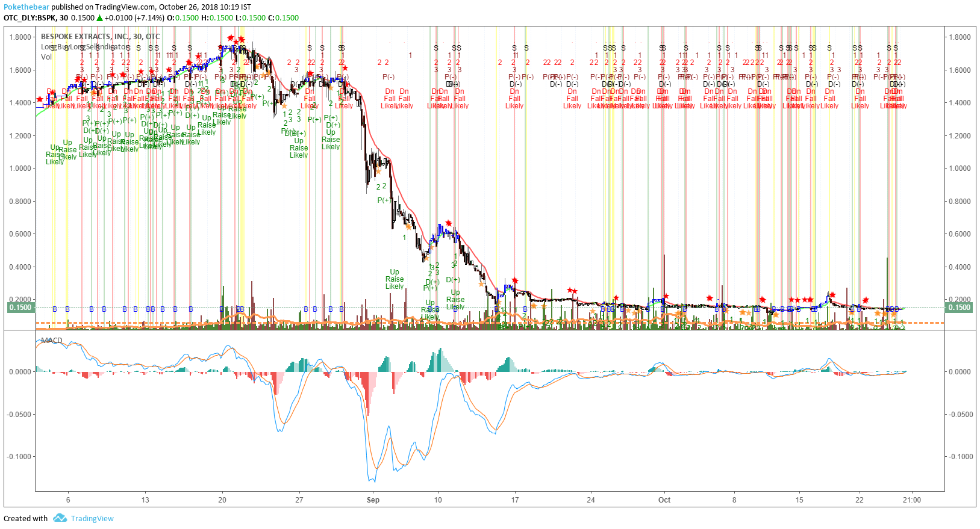Select the OTC_DLY:BSPK, 30 symbol text
The height and width of the screenshot is (529, 980).
tap(35, 18)
